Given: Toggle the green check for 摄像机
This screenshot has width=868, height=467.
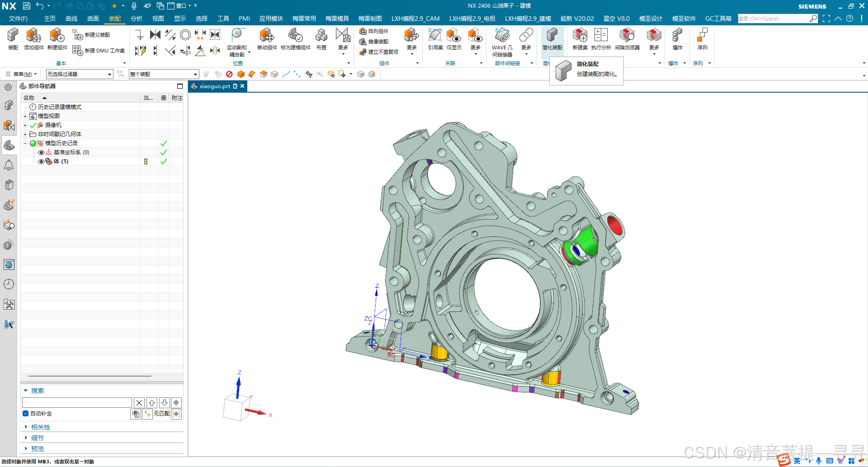Looking at the screenshot, I should tap(33, 125).
